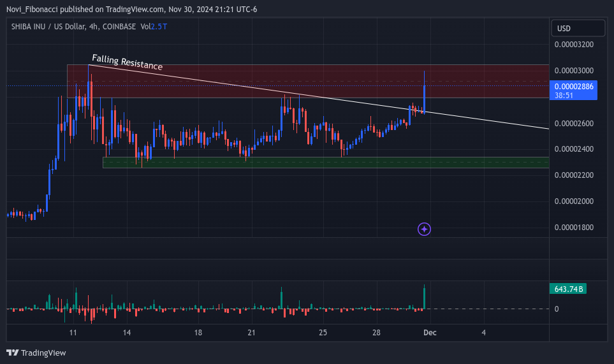Click the 4 date label on time axis
Image resolution: width=614 pixels, height=364 pixels.
pos(483,332)
